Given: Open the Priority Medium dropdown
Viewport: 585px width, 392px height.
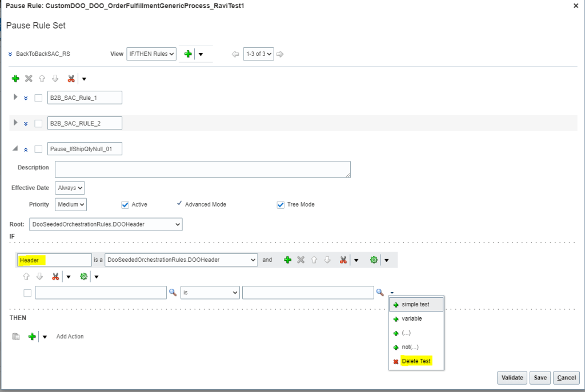Looking at the screenshot, I should pyautogui.click(x=71, y=204).
